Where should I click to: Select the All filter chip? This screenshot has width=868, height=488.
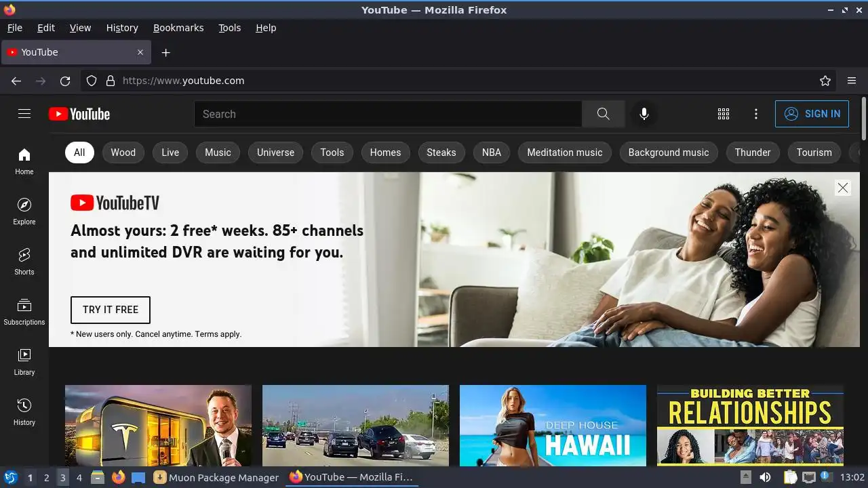coord(79,152)
